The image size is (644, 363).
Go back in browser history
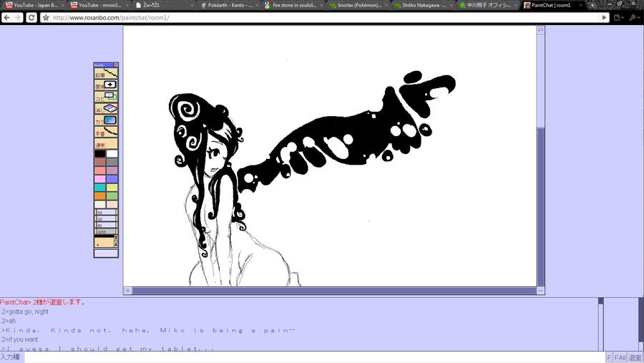pyautogui.click(x=7, y=18)
